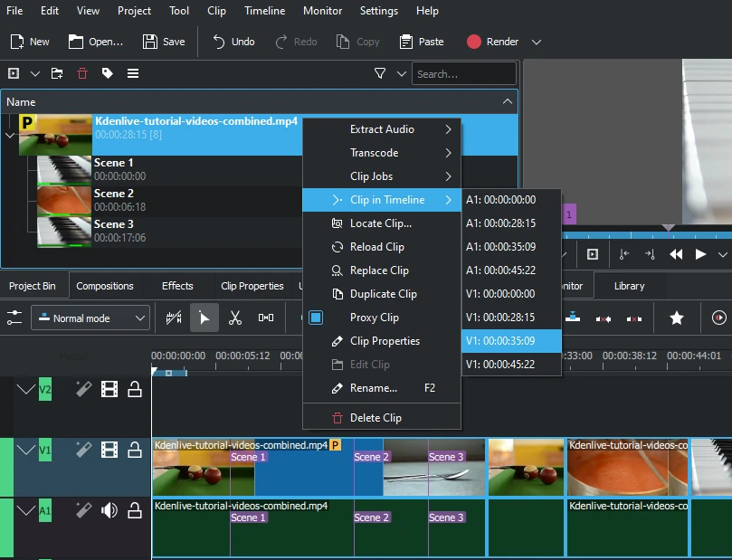732x560 pixels.
Task: Save the project with Save icon
Action: tap(150, 42)
